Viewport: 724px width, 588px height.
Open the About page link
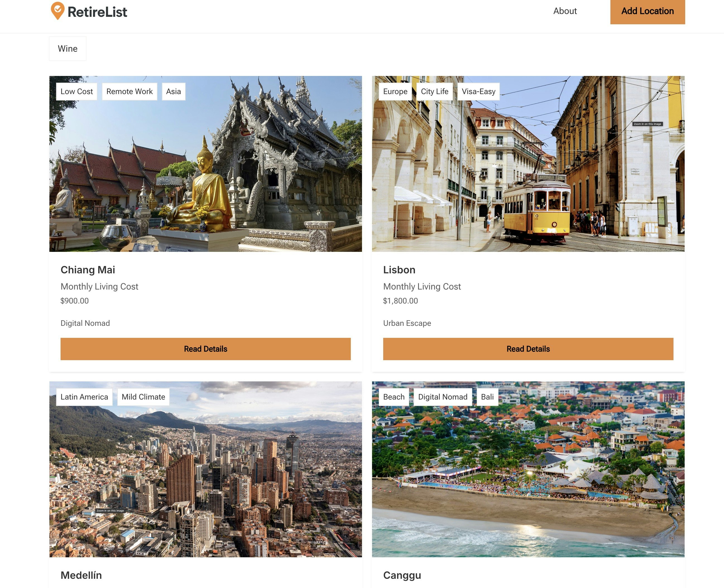pyautogui.click(x=565, y=11)
